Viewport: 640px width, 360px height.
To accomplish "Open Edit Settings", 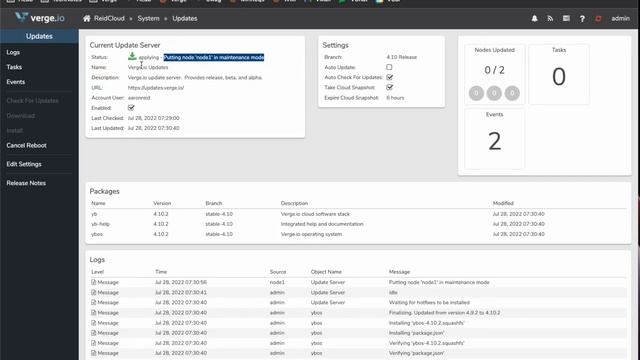I will (24, 164).
